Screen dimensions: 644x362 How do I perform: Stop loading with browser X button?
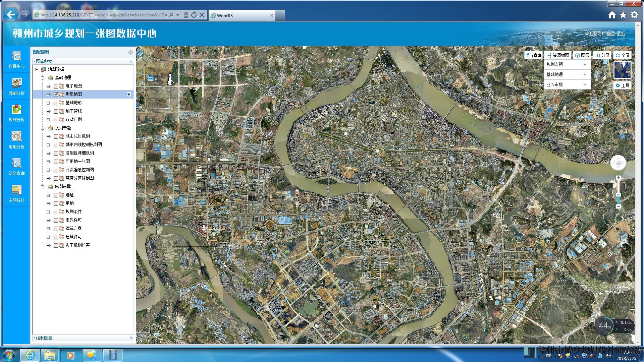tap(202, 15)
